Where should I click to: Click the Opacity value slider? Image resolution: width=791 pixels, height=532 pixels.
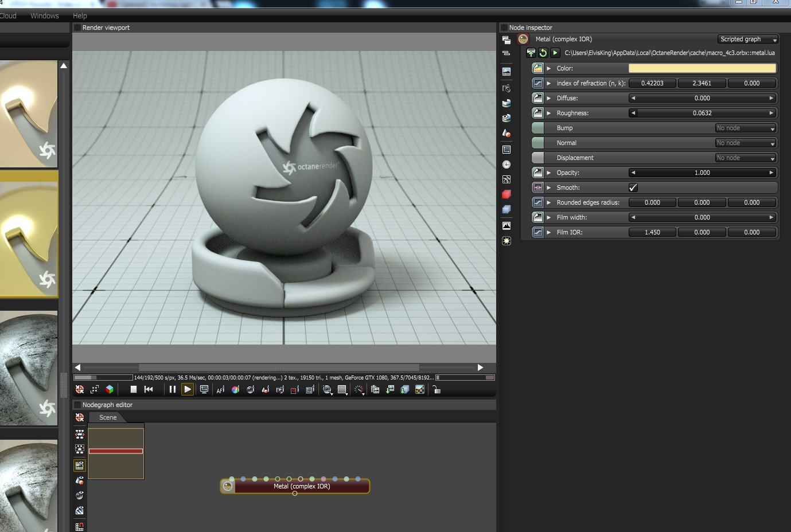pyautogui.click(x=702, y=173)
